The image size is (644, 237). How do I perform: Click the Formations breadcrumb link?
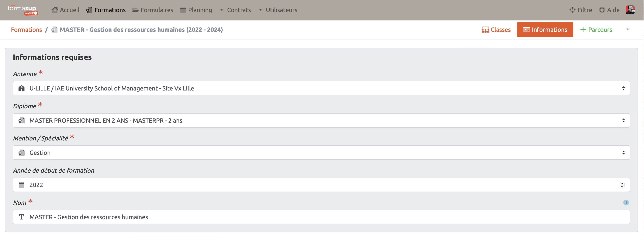pyautogui.click(x=26, y=30)
